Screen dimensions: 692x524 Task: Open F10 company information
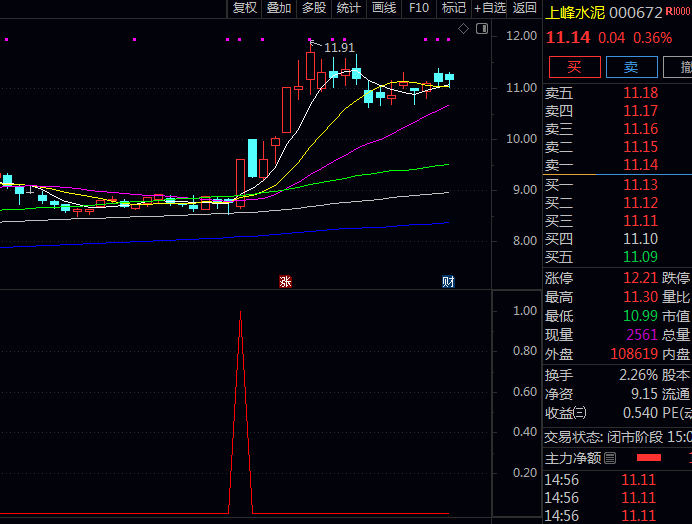pyautogui.click(x=419, y=8)
